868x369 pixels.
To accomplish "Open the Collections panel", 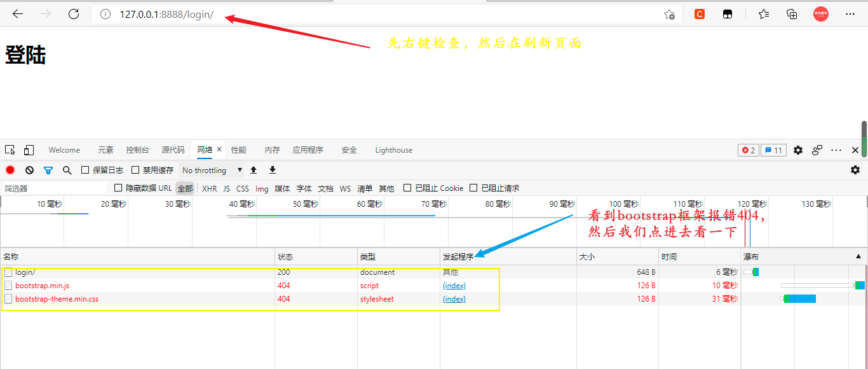I will [x=792, y=14].
